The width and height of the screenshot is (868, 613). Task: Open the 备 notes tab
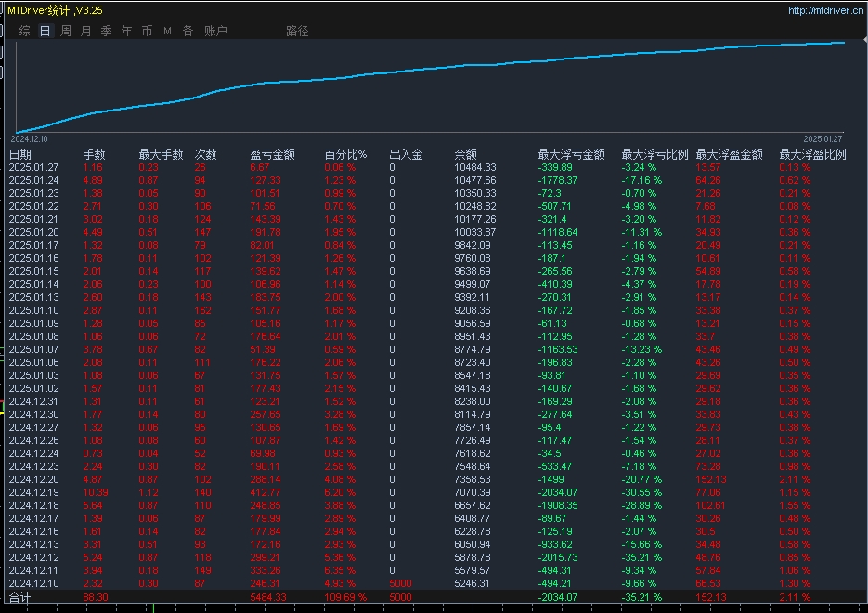[x=188, y=31]
